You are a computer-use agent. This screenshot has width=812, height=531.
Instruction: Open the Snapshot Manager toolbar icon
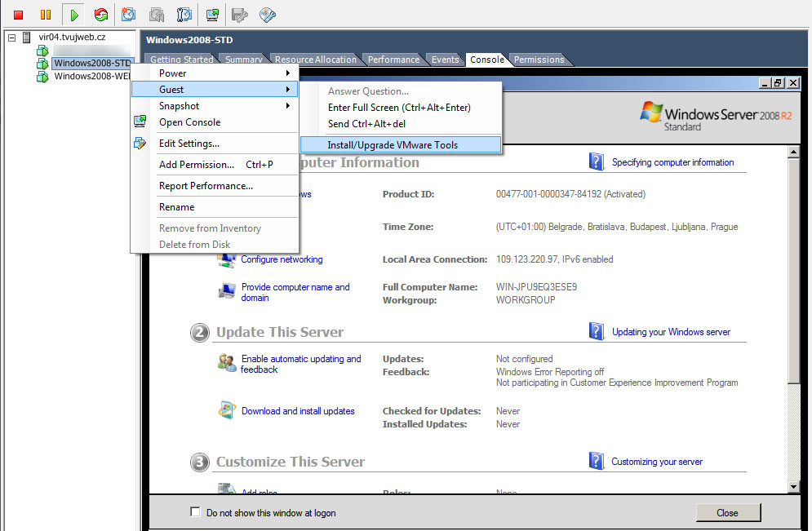(184, 15)
